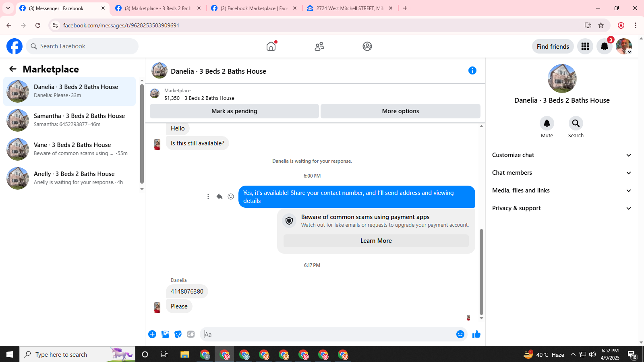Expand Customize chat section
The height and width of the screenshot is (362, 644).
[x=562, y=155]
